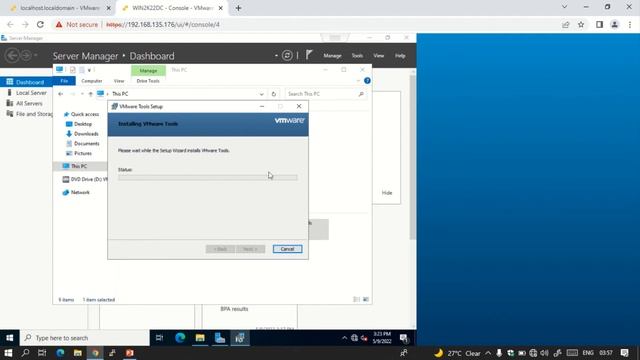Open the Explorer help question mark icon

tap(367, 80)
